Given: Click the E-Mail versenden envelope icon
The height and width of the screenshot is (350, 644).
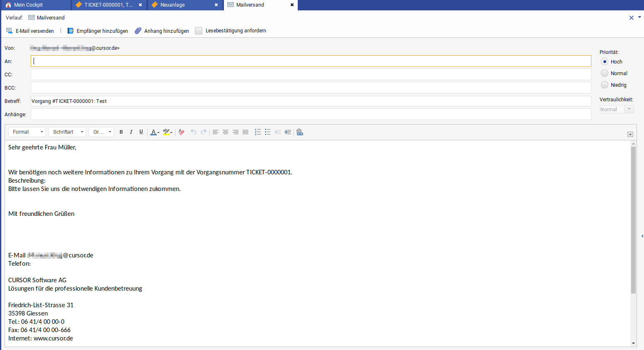Looking at the screenshot, I should (x=9, y=31).
